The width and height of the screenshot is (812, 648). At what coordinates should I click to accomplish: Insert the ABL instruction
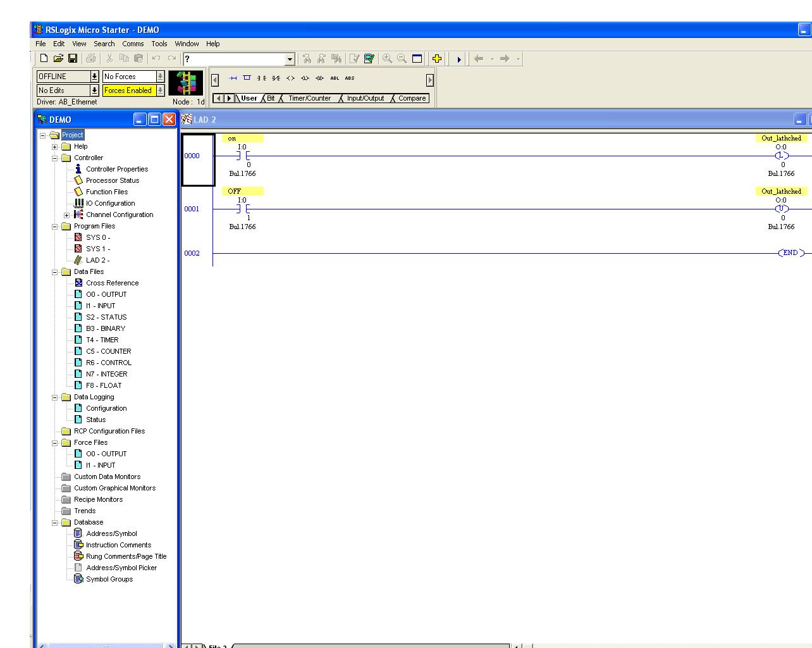[335, 78]
